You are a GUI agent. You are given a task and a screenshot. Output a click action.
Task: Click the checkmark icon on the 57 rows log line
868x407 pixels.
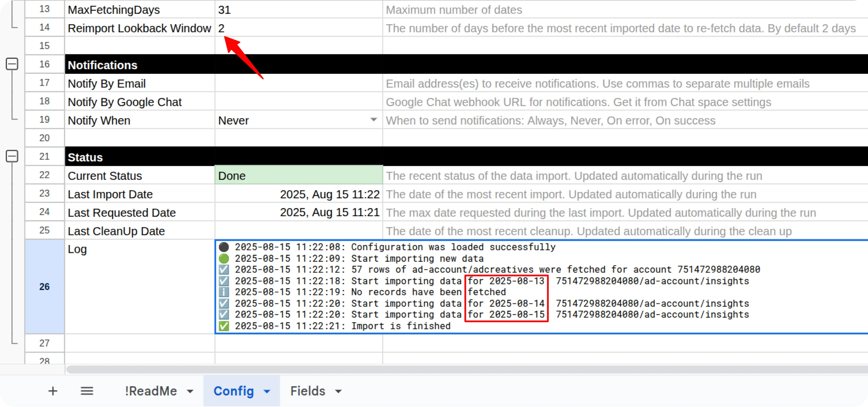point(224,269)
